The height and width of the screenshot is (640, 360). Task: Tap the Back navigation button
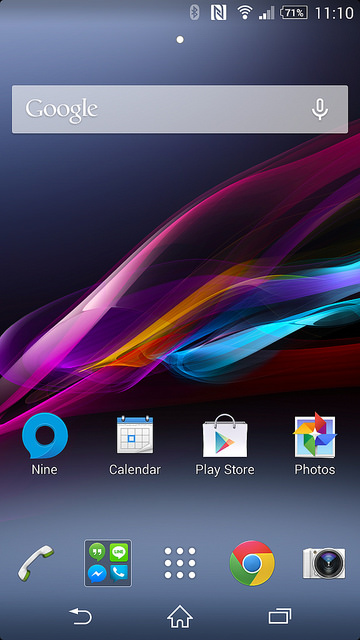point(81,616)
